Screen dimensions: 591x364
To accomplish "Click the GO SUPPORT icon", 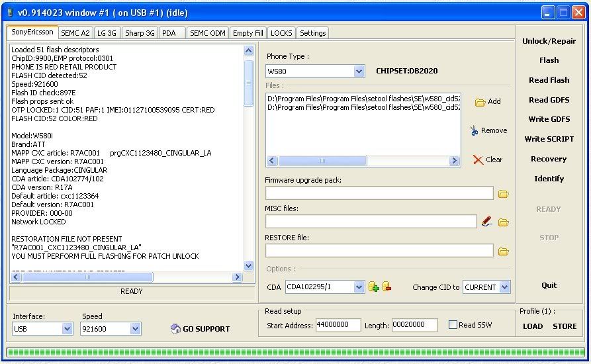I will click(x=175, y=328).
